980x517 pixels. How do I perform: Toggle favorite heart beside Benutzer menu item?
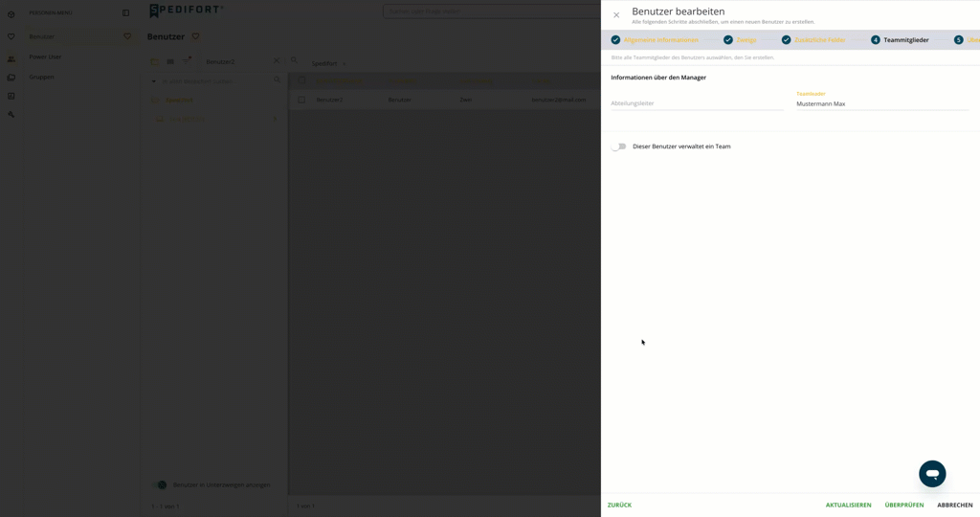[x=127, y=36]
